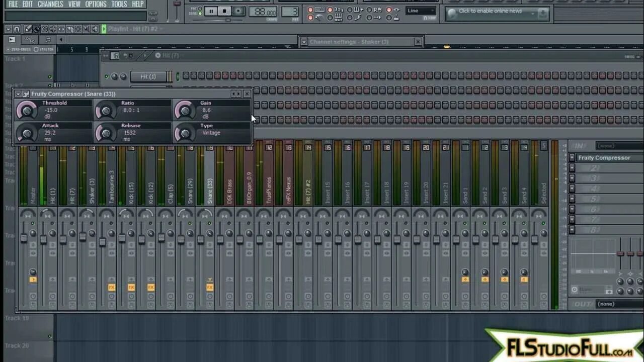Viewport: 644px width, 362px height.
Task: Click to enable online news bar
Action: tap(497, 14)
